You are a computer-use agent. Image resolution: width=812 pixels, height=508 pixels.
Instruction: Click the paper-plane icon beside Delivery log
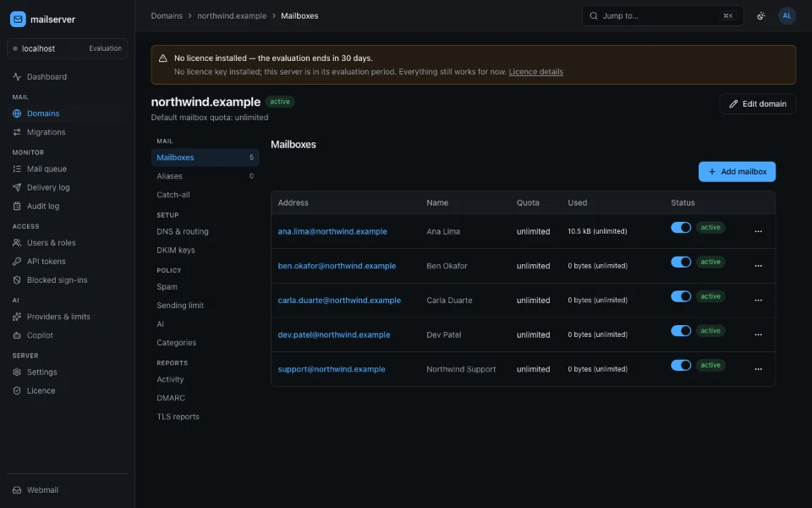click(17, 188)
